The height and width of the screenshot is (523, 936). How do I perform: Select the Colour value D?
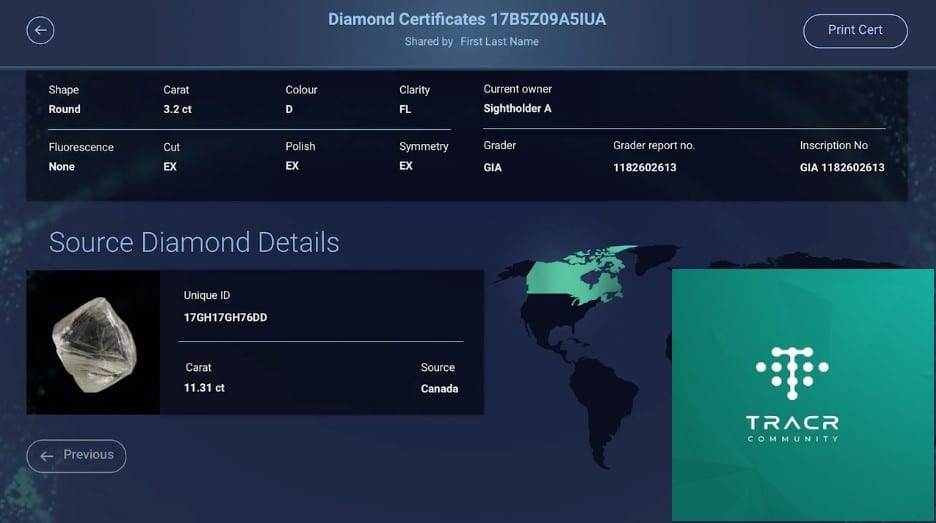click(289, 109)
